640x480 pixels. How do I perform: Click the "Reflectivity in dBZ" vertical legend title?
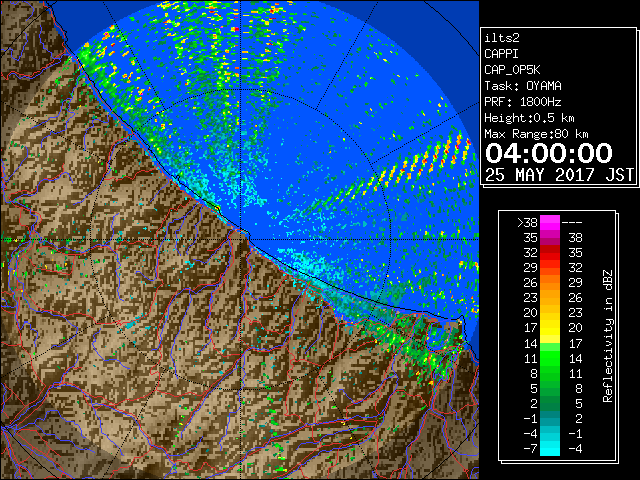608,336
